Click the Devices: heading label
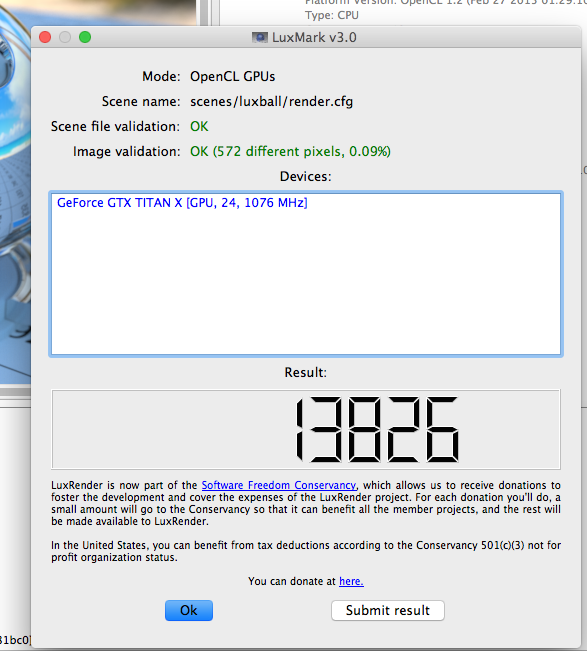The width and height of the screenshot is (587, 651). (306, 176)
